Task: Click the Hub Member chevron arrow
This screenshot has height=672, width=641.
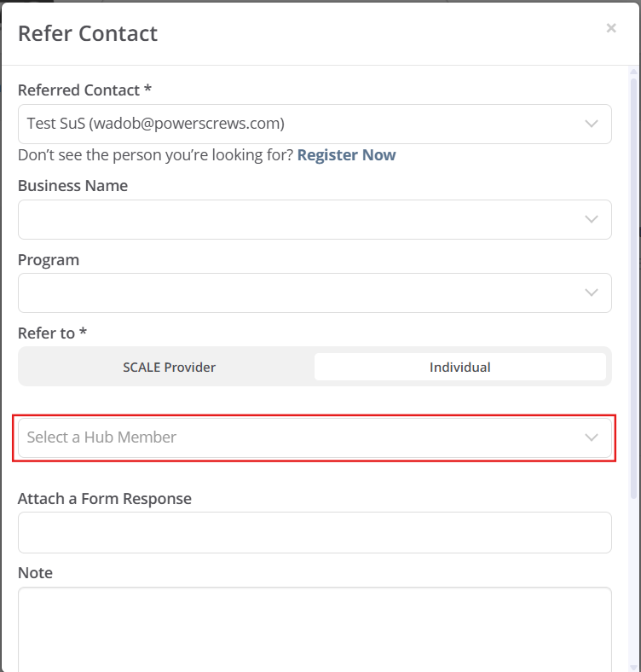Action: pyautogui.click(x=592, y=437)
